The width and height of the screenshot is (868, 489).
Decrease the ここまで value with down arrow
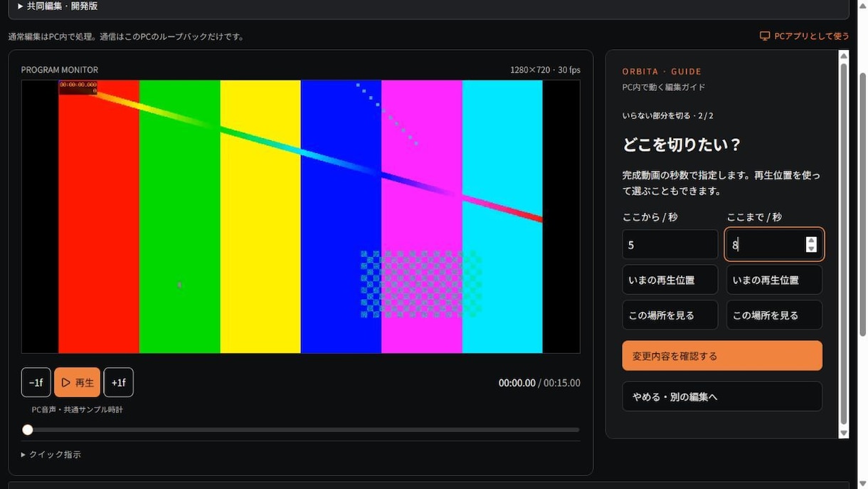(x=811, y=248)
